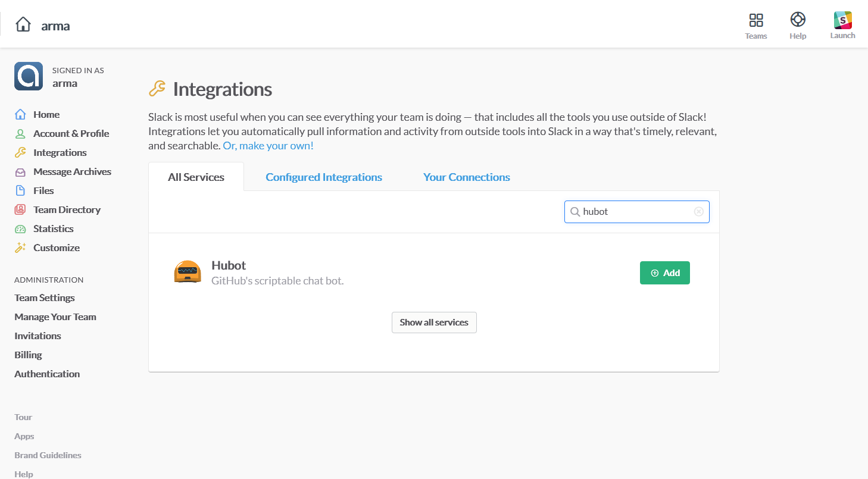The image size is (868, 479).
Task: Click the Account & Profile person icon
Action: click(20, 133)
